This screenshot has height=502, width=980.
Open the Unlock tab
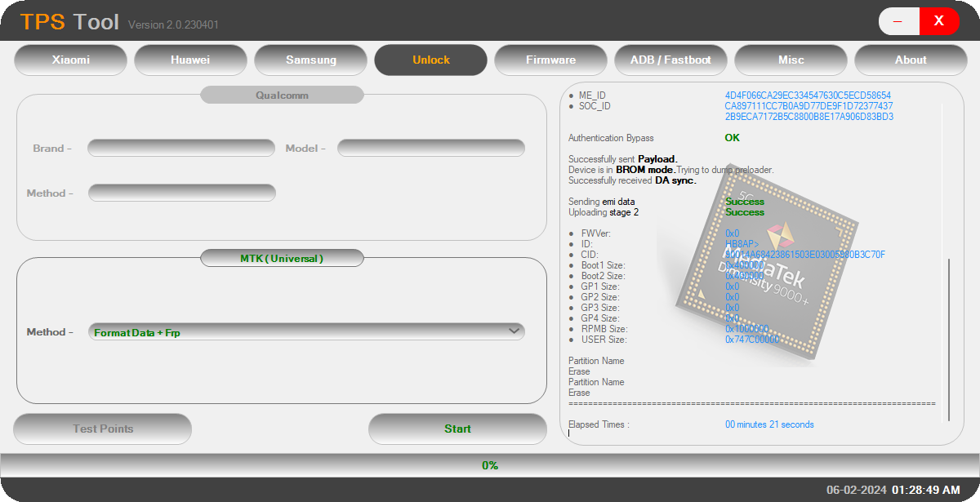[430, 60]
